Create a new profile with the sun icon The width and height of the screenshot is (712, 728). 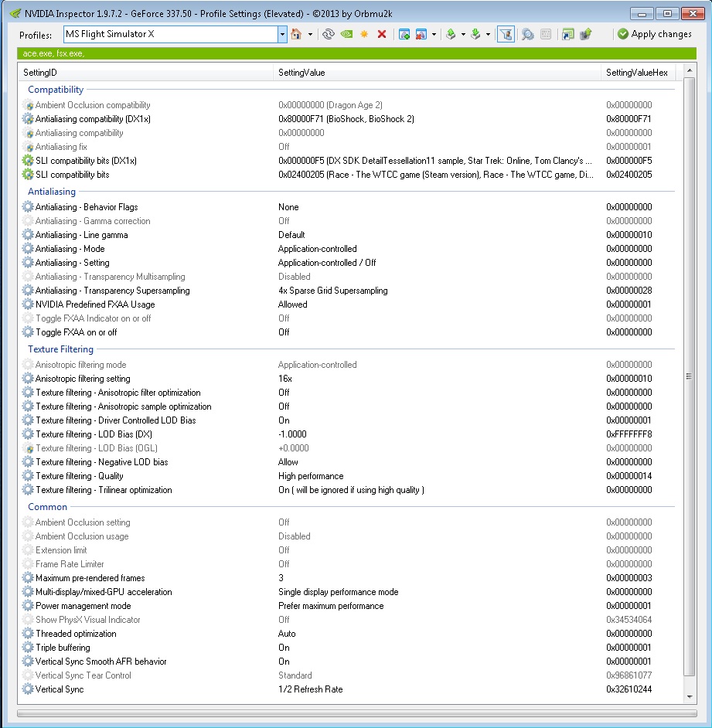coord(364,34)
